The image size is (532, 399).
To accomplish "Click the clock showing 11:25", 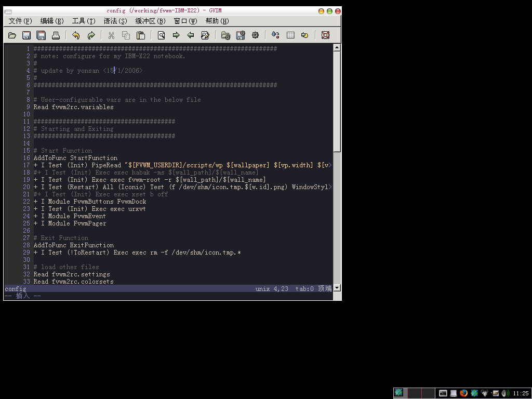I will click(x=521, y=394).
